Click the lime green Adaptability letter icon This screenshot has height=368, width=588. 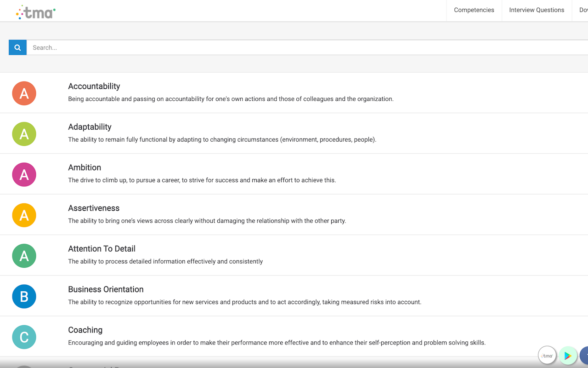click(24, 134)
